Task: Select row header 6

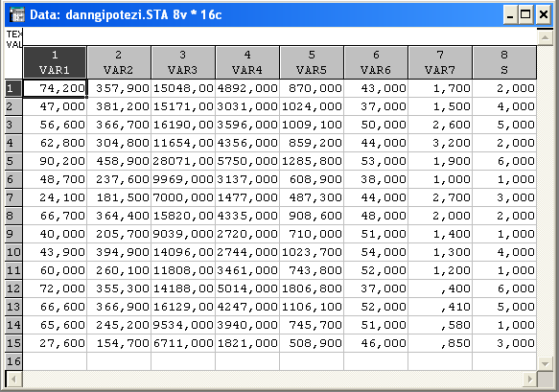Action: tap(13, 179)
